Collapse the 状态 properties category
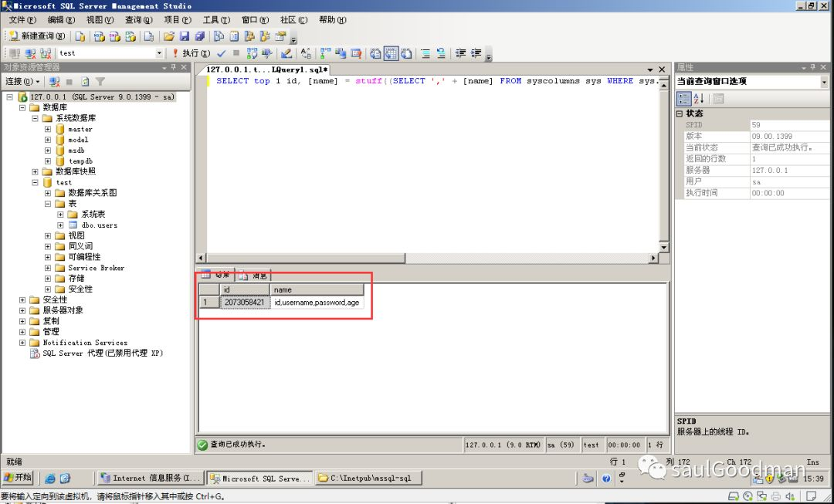 [680, 113]
